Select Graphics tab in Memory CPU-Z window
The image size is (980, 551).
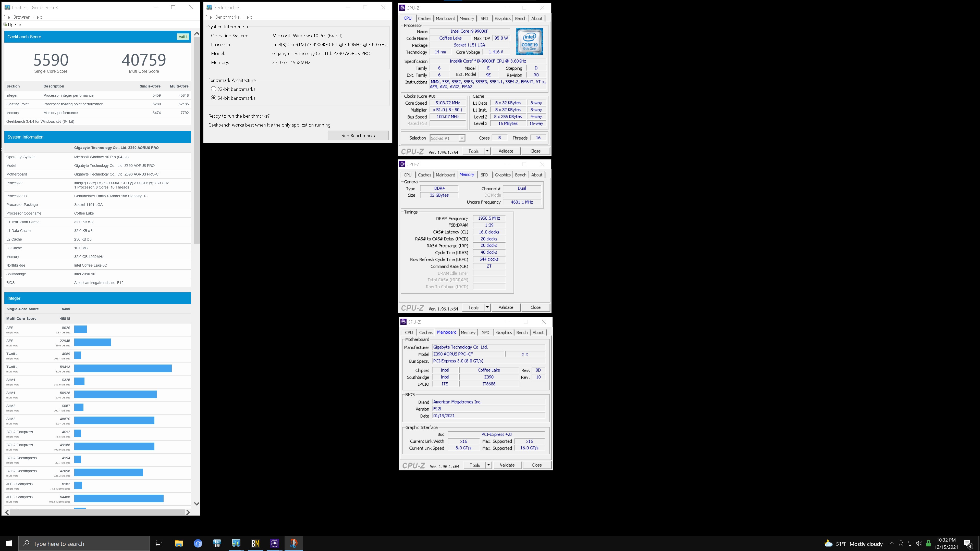click(x=503, y=175)
